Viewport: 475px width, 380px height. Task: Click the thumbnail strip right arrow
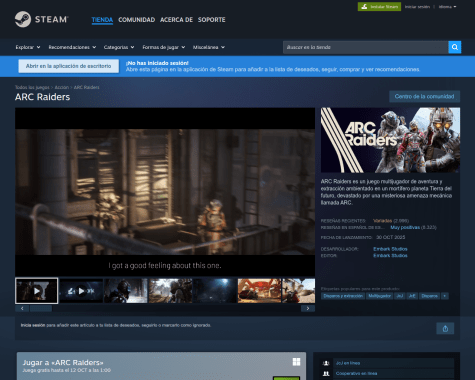(308, 308)
